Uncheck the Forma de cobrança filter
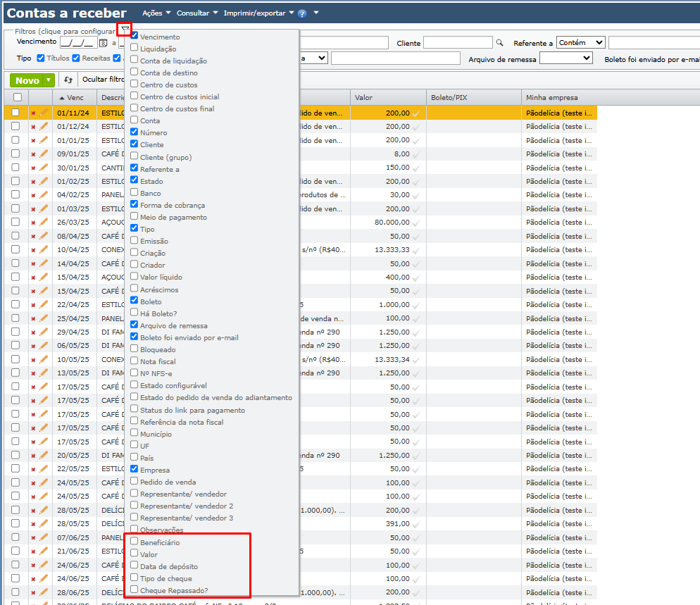Screen dimensions: 700x605 (134, 204)
